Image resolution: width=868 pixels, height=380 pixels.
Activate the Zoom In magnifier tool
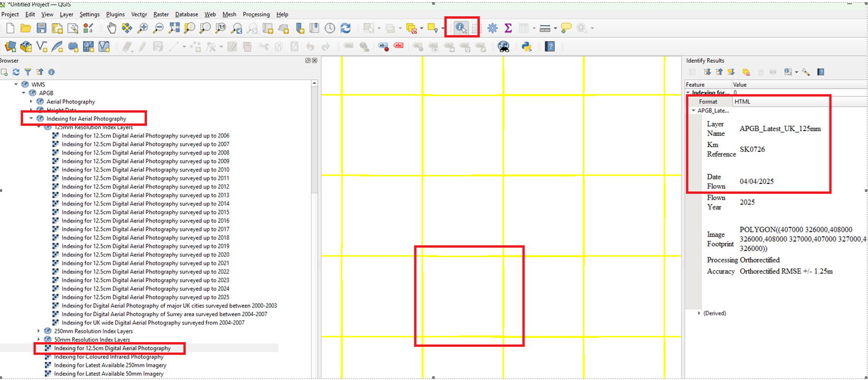(x=142, y=28)
